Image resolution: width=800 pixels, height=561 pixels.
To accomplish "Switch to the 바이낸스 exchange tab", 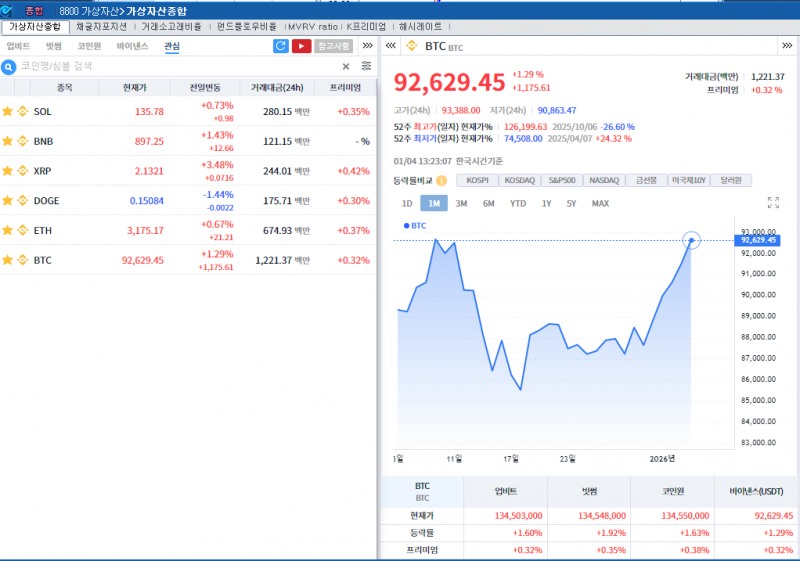I will [132, 46].
